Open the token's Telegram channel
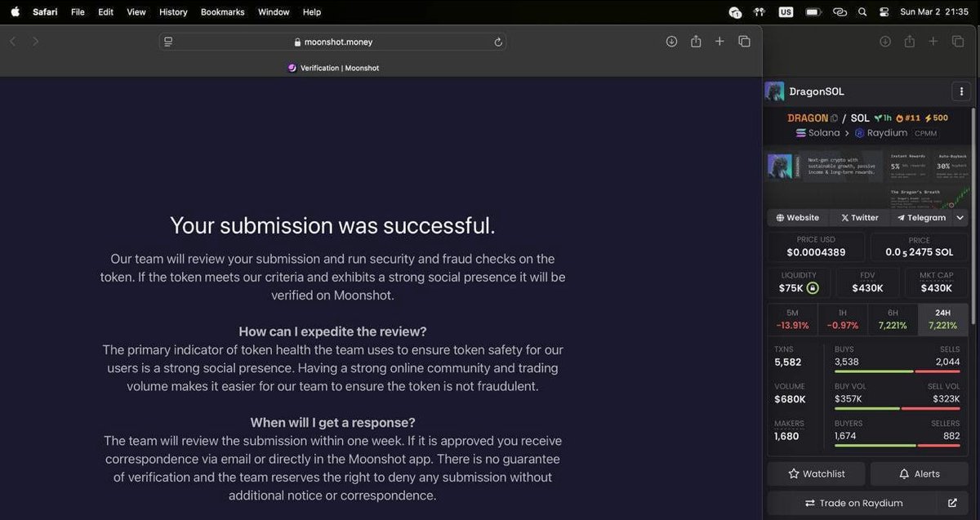Viewport: 980px width, 520px height. [x=923, y=217]
